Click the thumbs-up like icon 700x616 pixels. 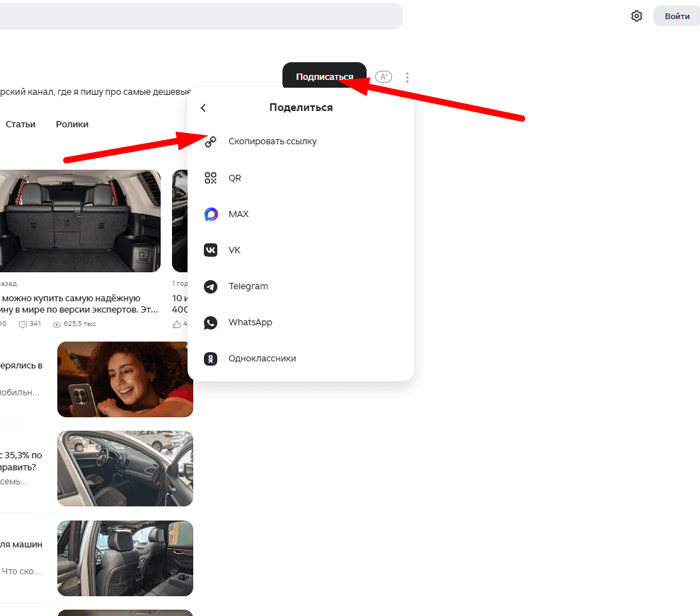coord(177,325)
